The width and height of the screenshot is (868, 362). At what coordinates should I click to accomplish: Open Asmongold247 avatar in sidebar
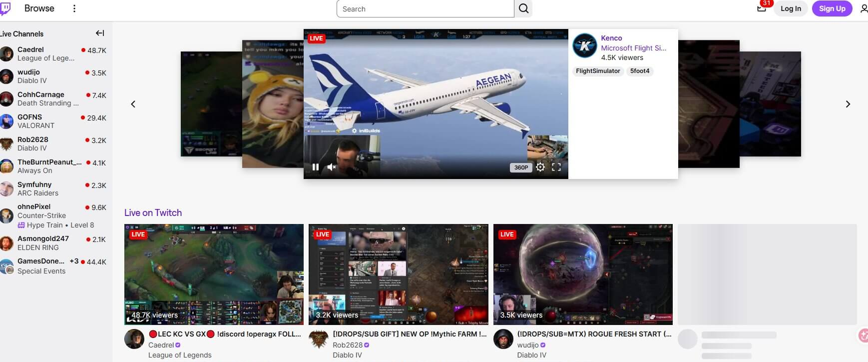[x=6, y=243]
